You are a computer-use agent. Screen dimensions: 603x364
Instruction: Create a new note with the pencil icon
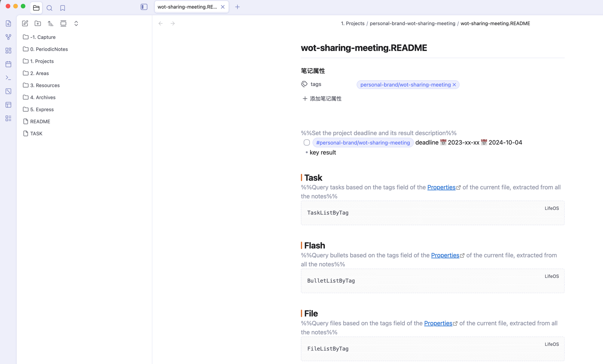25,23
